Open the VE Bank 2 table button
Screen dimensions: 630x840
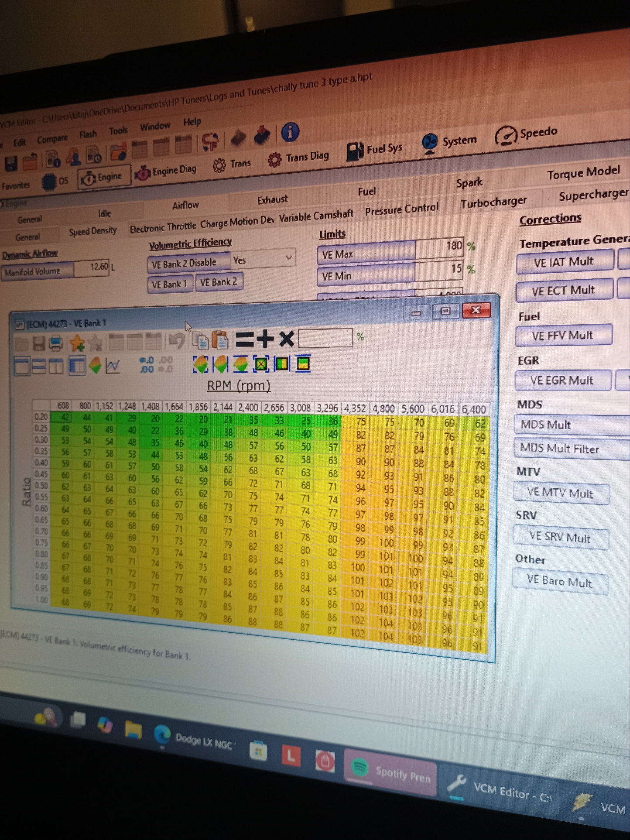point(219,282)
